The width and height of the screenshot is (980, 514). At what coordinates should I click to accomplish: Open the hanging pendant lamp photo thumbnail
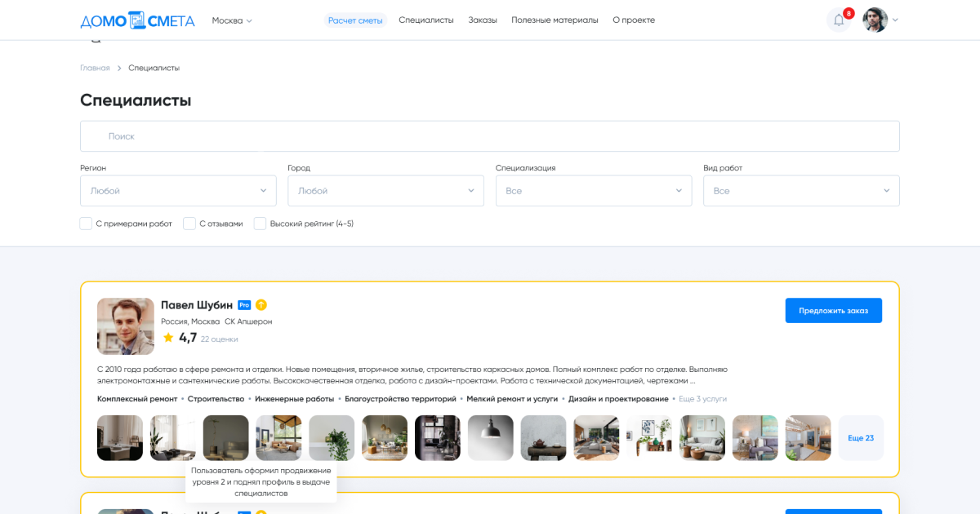(491, 438)
